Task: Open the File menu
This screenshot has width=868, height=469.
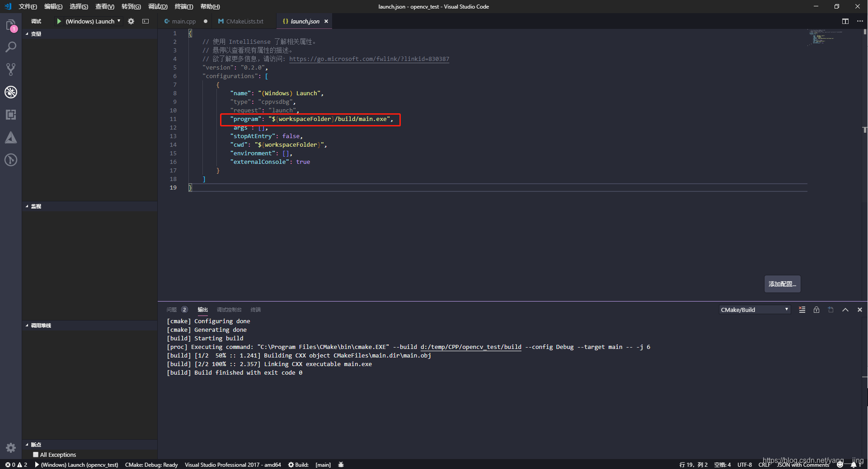Action: coord(28,6)
